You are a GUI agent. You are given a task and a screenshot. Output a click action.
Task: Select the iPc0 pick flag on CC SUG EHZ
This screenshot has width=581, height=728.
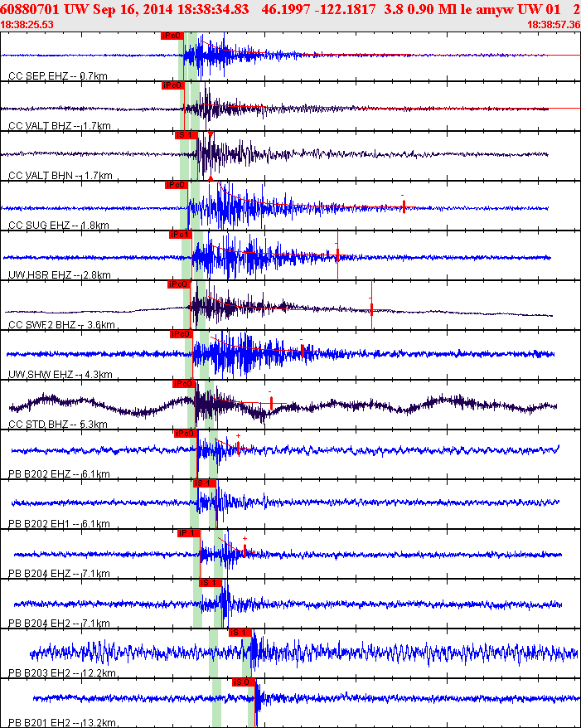point(177,185)
